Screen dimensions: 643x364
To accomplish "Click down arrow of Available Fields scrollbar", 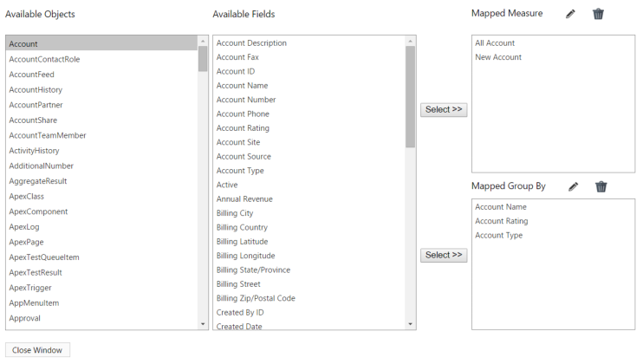I will [410, 324].
